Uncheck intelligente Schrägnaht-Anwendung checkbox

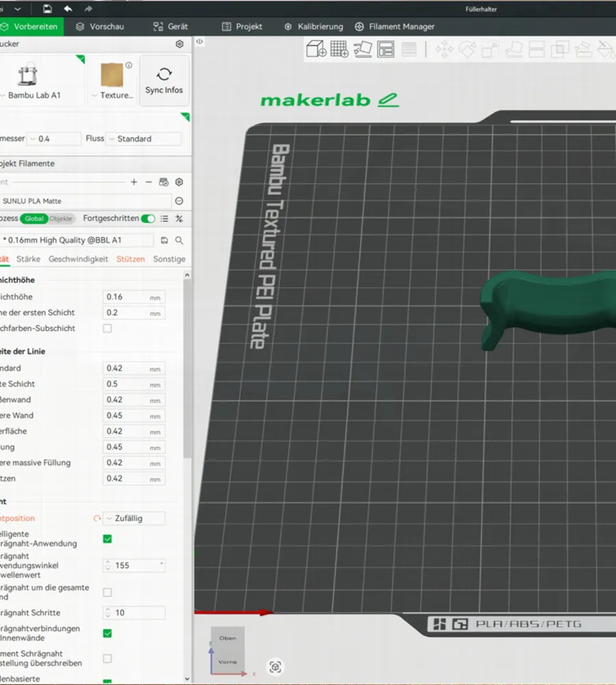tap(107, 539)
